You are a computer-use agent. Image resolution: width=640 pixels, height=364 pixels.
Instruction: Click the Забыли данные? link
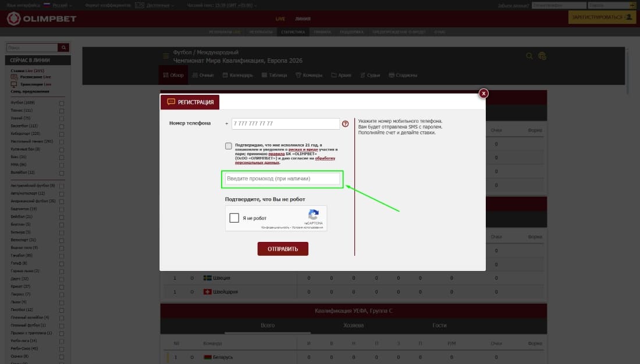pos(513,6)
